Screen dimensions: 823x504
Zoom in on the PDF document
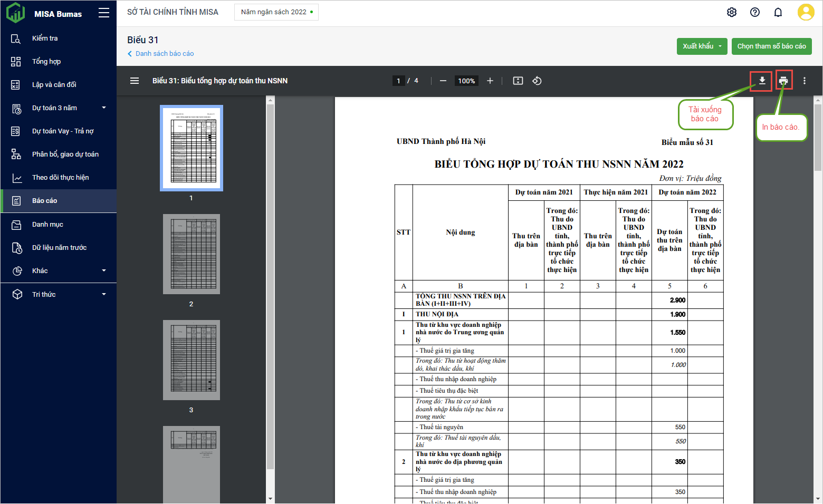point(490,81)
